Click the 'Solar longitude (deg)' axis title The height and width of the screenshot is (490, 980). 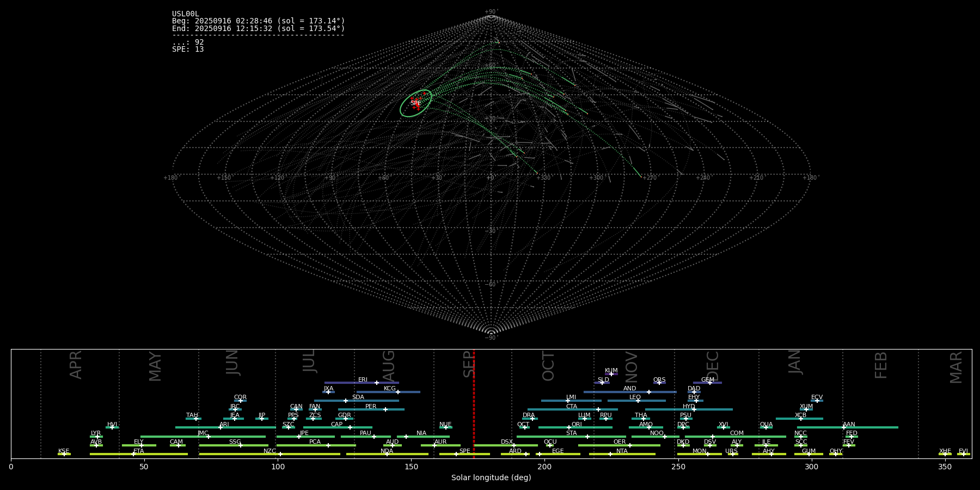pos(491,477)
